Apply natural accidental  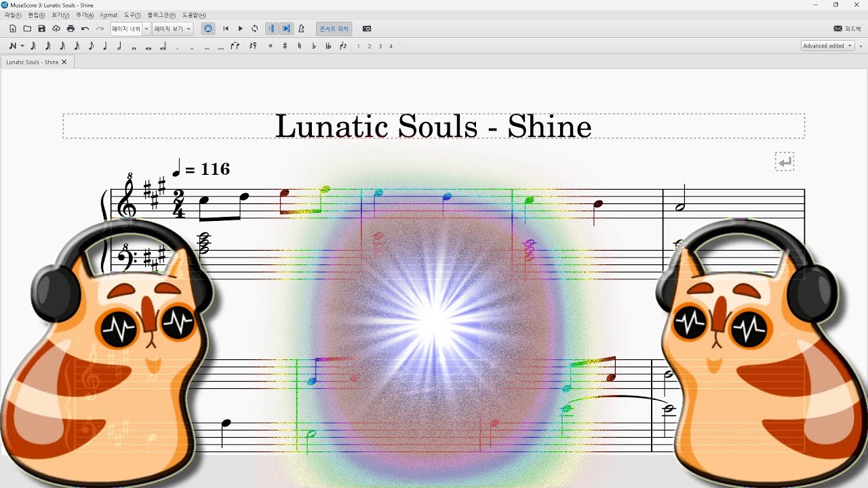tap(299, 46)
